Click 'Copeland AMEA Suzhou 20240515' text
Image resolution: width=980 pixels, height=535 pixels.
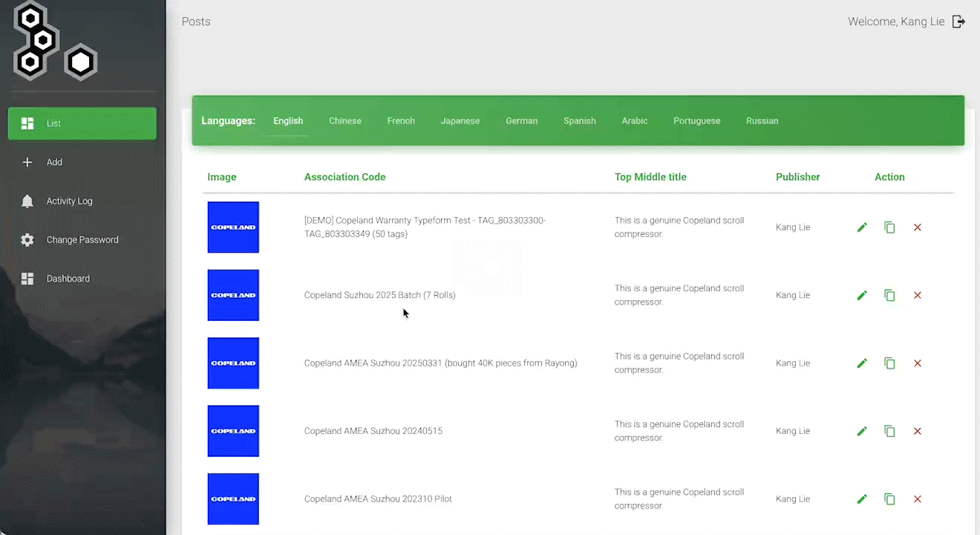click(373, 431)
